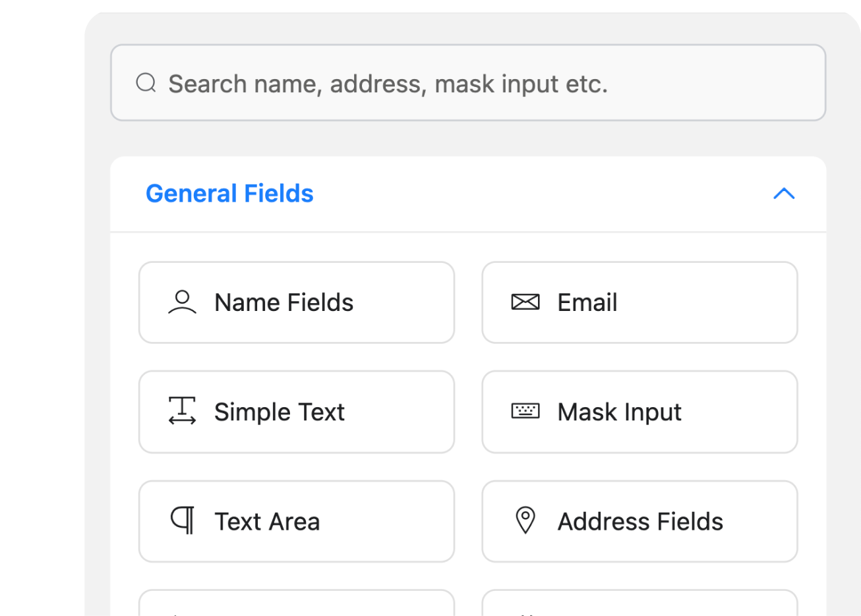Add a Name Fields element

point(297,302)
